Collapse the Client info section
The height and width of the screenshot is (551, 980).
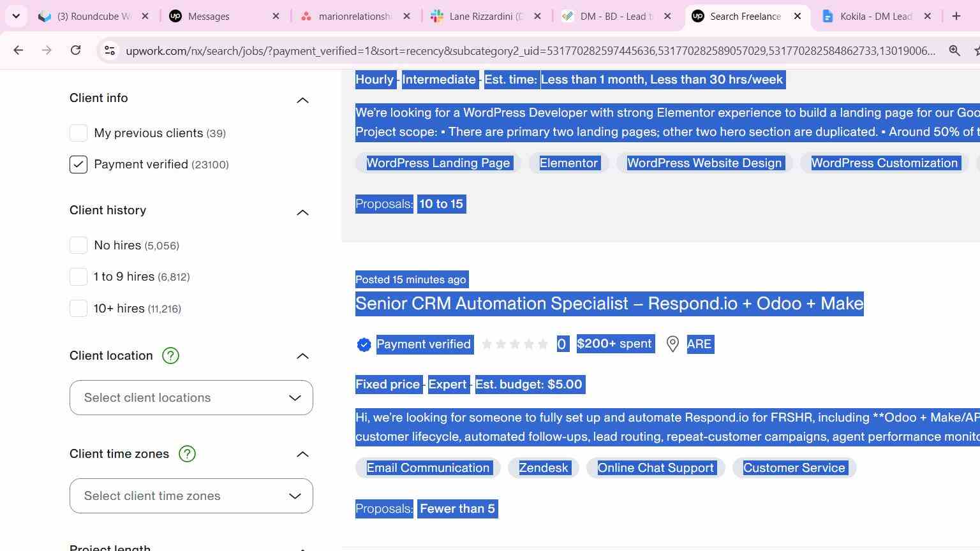[302, 100]
